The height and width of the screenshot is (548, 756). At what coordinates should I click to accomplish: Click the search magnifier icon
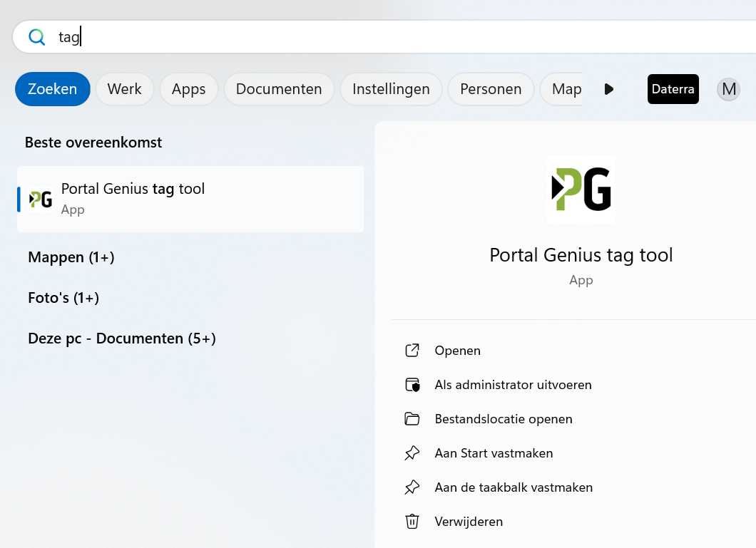[36, 36]
